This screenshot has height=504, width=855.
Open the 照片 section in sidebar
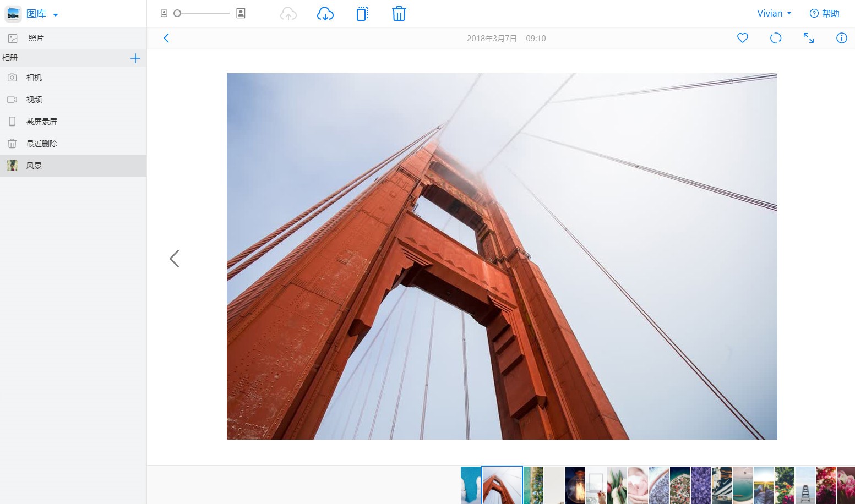click(x=36, y=38)
